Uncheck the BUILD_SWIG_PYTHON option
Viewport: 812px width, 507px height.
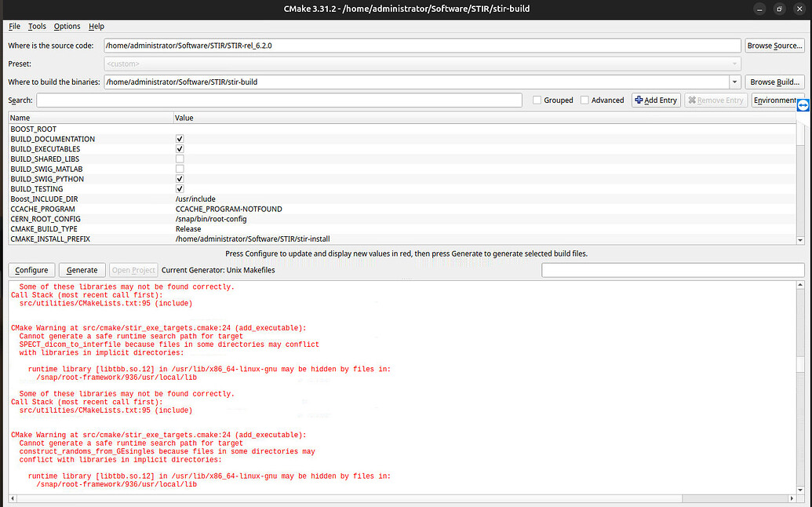(179, 178)
